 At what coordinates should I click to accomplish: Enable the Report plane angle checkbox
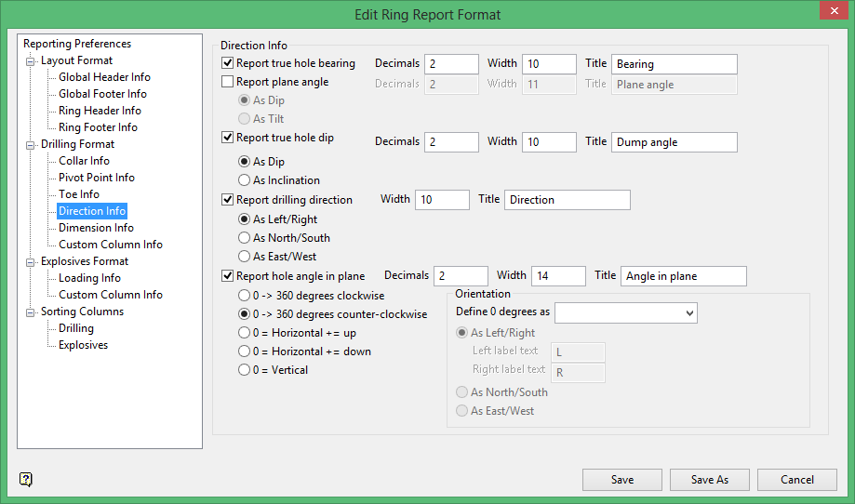(x=228, y=82)
